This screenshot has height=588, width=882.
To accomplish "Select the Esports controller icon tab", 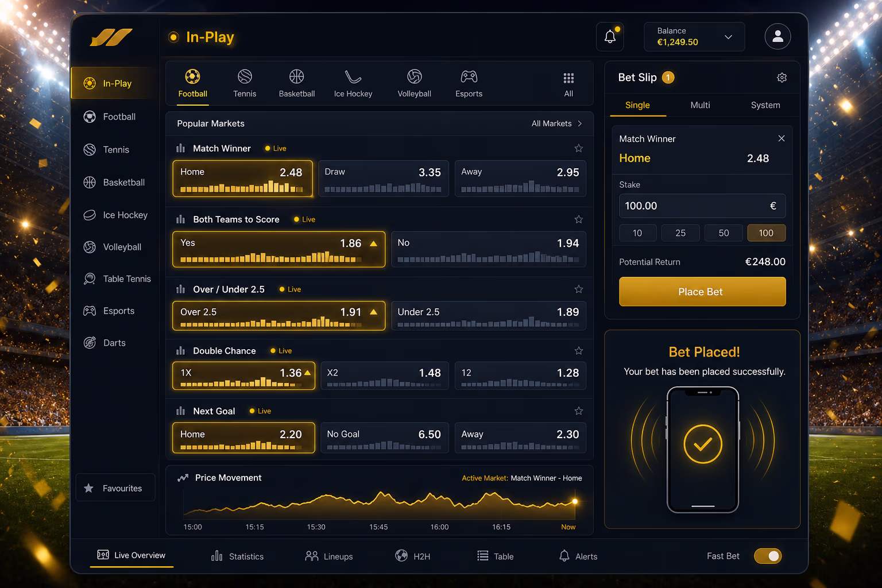I will tap(469, 84).
